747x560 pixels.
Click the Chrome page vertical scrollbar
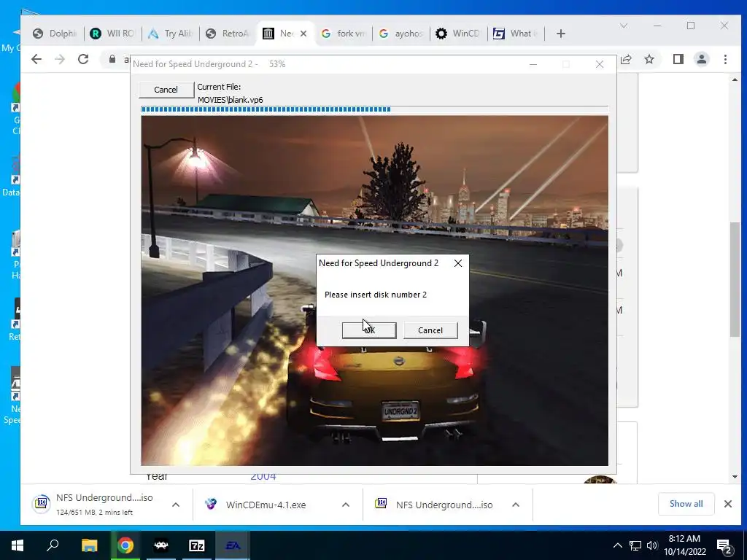point(735,279)
